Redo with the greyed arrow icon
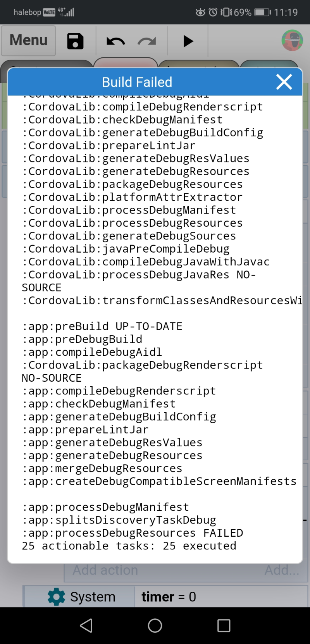 click(147, 41)
